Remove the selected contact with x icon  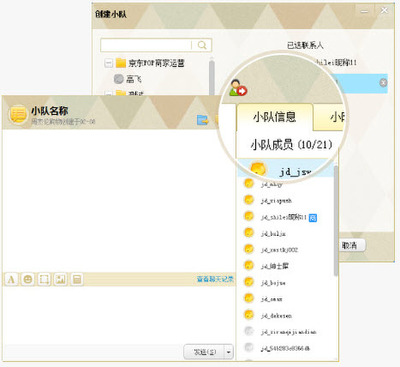click(x=383, y=83)
